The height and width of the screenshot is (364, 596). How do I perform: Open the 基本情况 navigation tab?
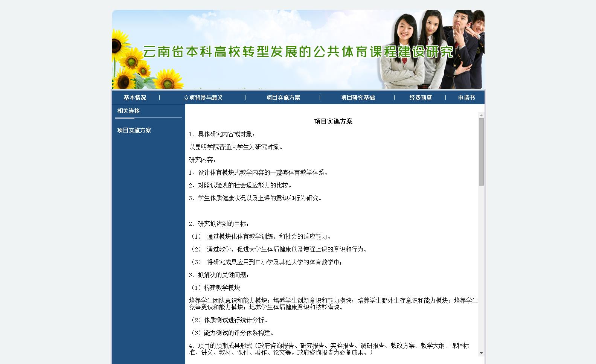tap(135, 98)
